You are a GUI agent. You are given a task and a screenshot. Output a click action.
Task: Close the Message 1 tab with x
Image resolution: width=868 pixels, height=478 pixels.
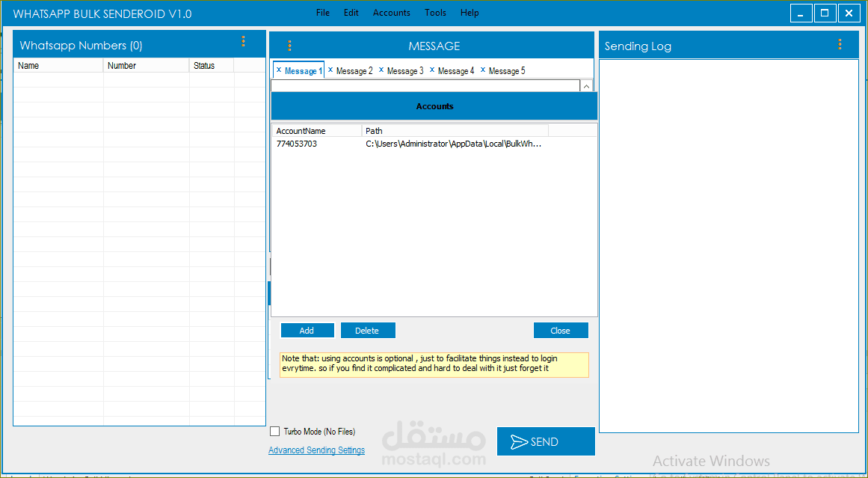click(x=279, y=70)
